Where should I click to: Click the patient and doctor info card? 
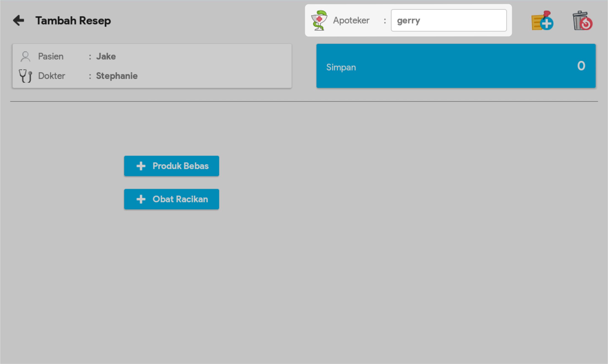(x=209, y=66)
